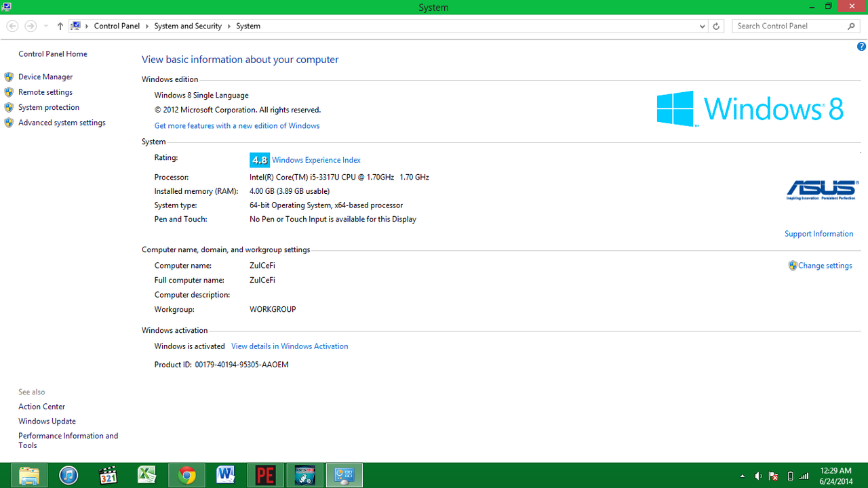Image resolution: width=868 pixels, height=488 pixels.
Task: Expand breadcrumb arrow before Control Panel
Action: [x=87, y=26]
